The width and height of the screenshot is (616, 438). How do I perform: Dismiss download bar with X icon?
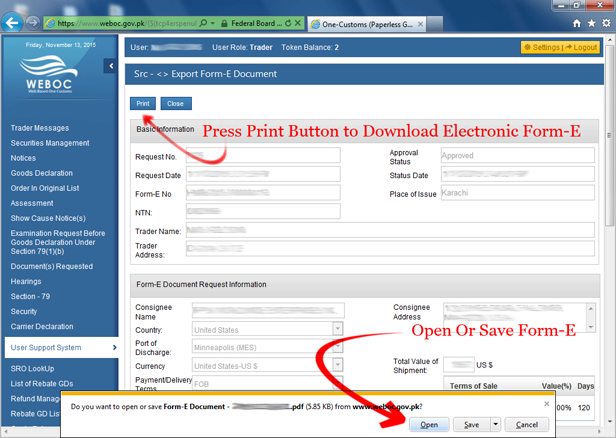coord(546,403)
